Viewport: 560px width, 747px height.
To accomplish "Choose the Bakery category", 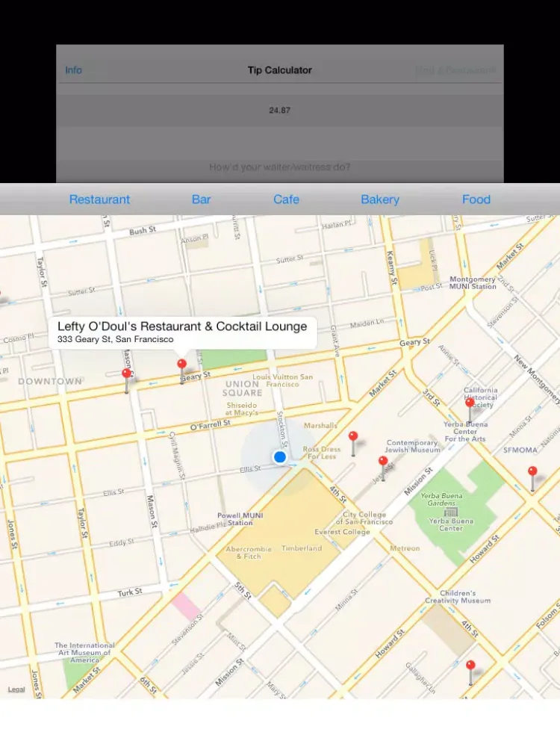I will (x=380, y=199).
